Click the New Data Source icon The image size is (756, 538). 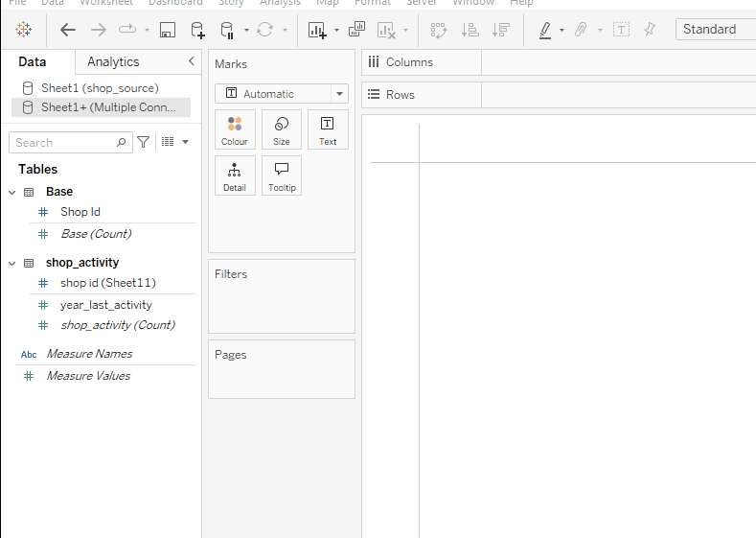(197, 30)
